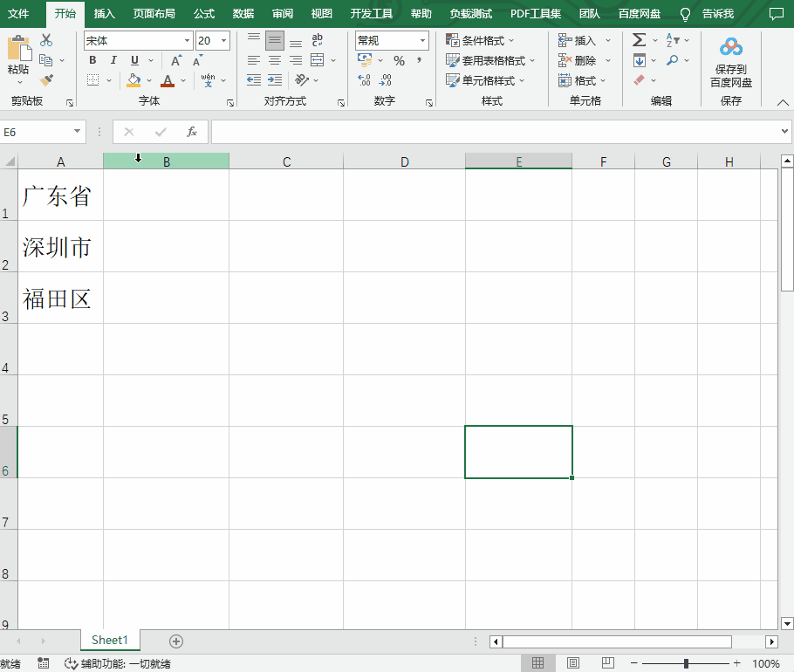Click the Find and Select magnifier
794x672 pixels.
pos(673,60)
